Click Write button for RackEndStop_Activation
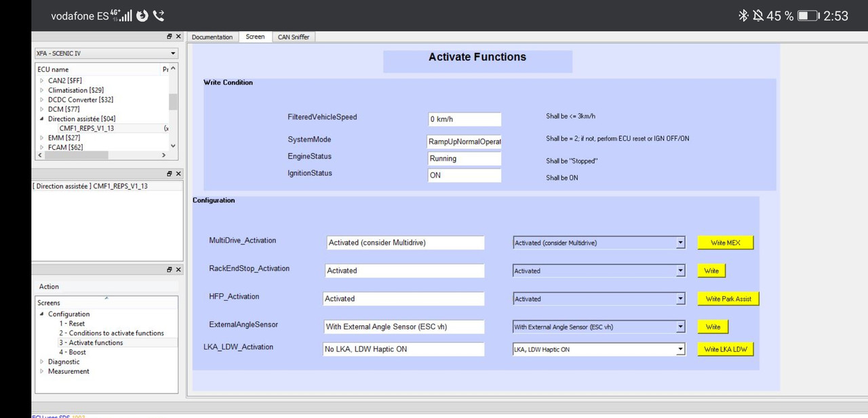 pyautogui.click(x=711, y=270)
